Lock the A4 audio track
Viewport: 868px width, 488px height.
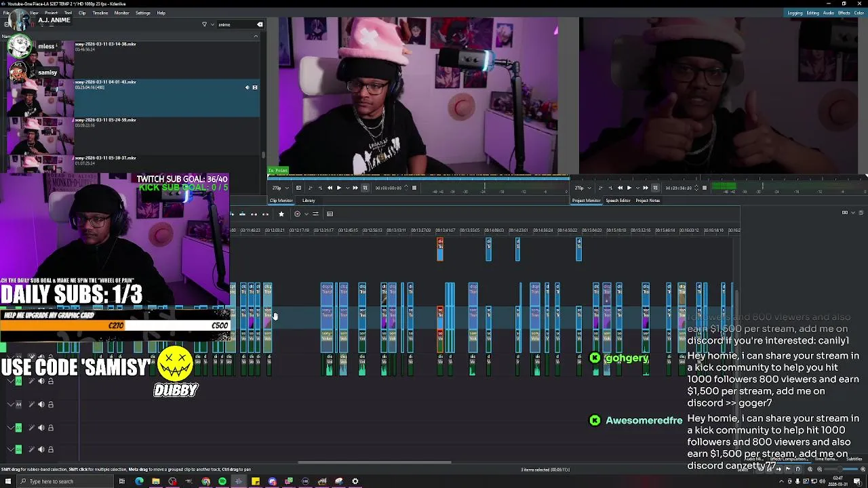click(50, 405)
